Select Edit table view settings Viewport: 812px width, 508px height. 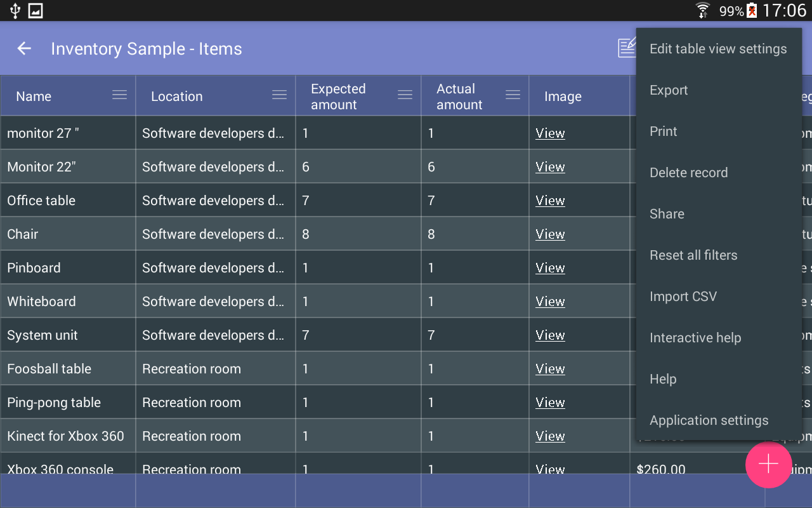(x=718, y=49)
